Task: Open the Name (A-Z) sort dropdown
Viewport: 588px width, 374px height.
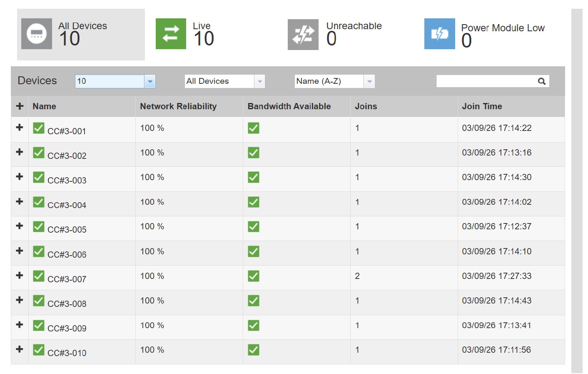Action: click(335, 81)
